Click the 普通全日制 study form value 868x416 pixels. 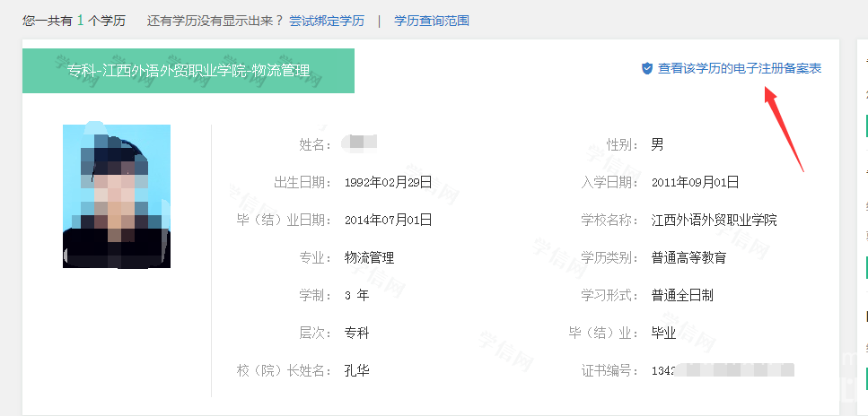[x=682, y=295]
